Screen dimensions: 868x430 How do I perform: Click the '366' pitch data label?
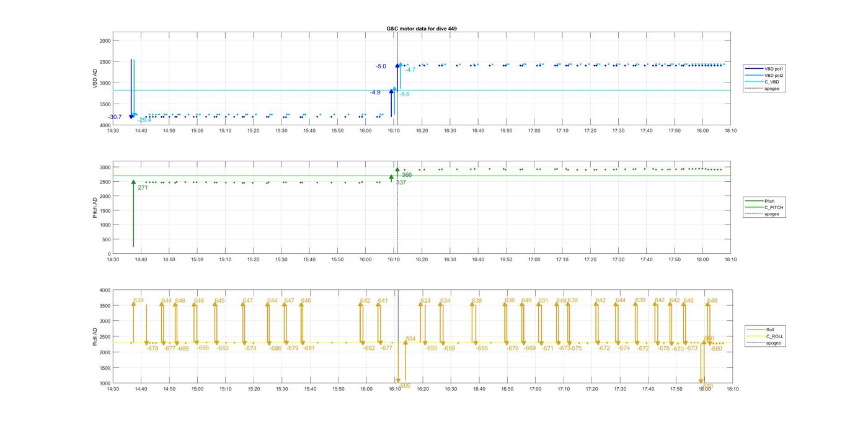pyautogui.click(x=407, y=175)
